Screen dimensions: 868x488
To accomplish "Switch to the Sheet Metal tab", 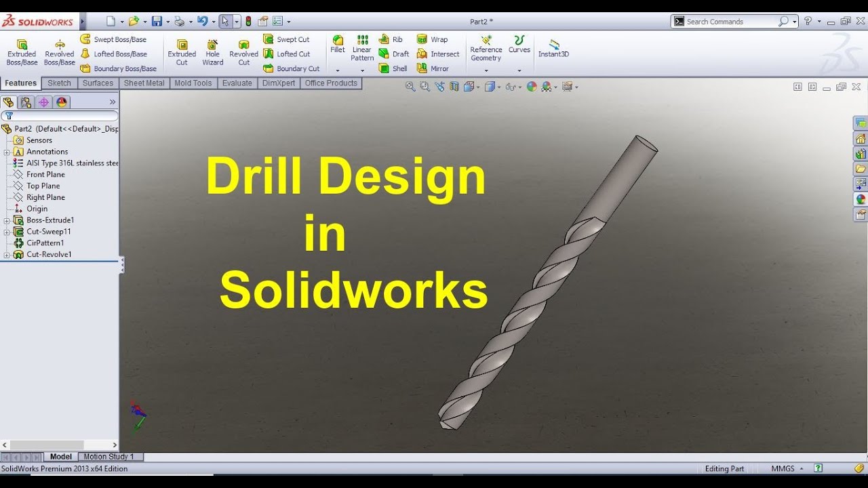I will (144, 83).
